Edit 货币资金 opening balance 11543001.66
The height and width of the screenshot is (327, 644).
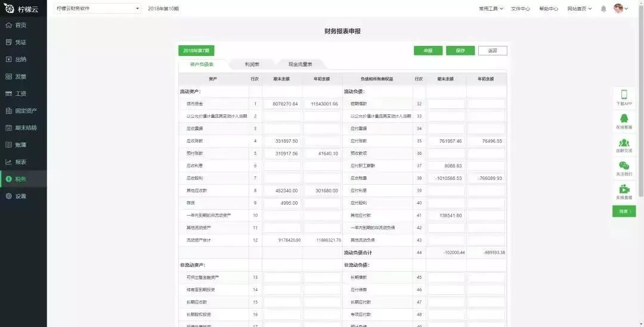(x=322, y=104)
